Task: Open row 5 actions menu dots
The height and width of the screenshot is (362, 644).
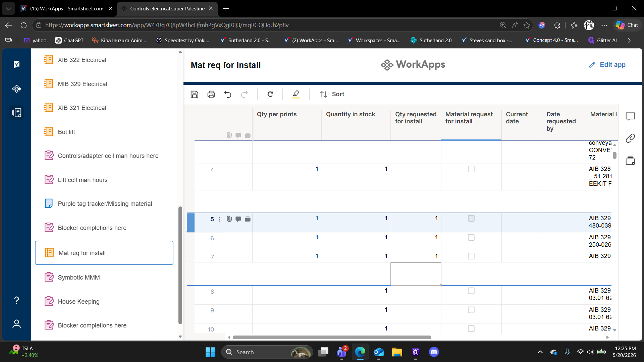Action: (220, 219)
